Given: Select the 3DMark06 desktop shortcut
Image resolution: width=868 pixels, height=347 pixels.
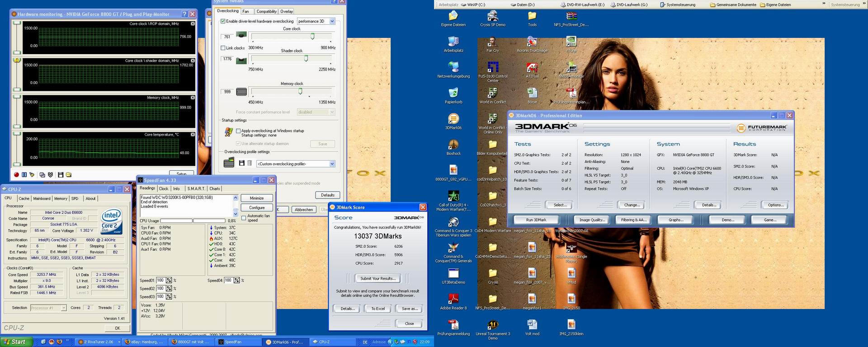Looking at the screenshot, I should pyautogui.click(x=453, y=122).
